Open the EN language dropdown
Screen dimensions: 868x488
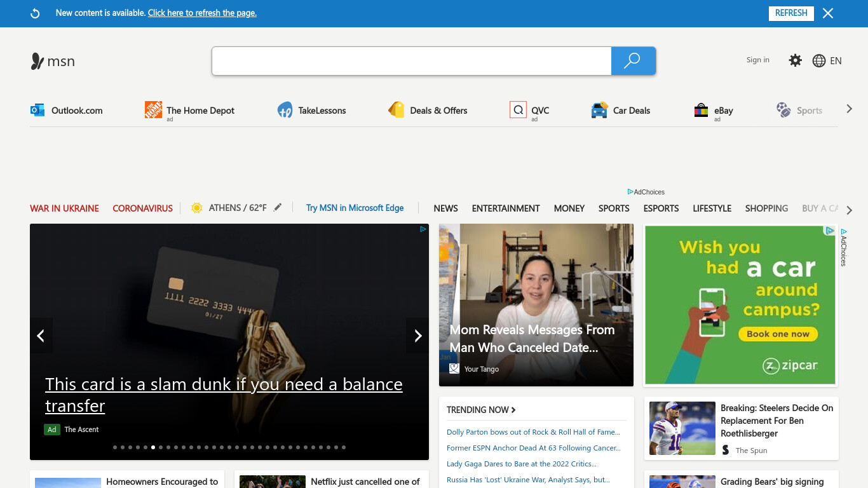click(836, 61)
